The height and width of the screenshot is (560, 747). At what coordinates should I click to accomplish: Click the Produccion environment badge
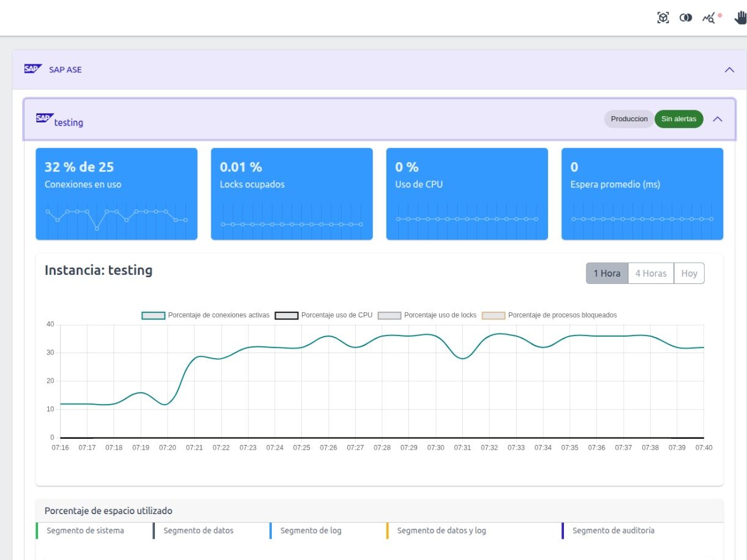coord(629,119)
